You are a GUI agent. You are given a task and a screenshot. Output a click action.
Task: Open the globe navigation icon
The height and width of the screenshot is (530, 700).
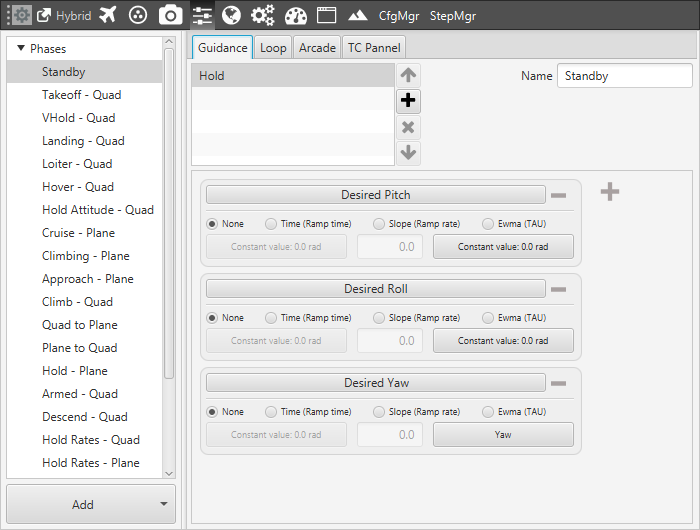(x=231, y=16)
